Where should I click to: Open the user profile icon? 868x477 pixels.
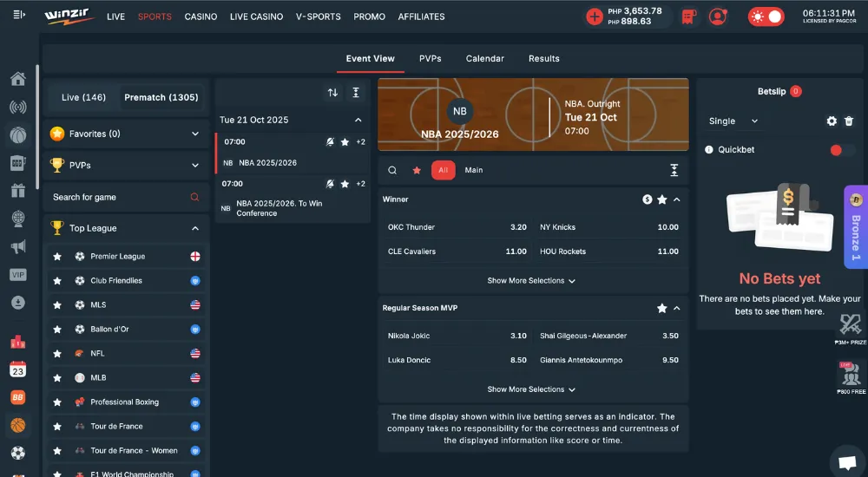(718, 16)
